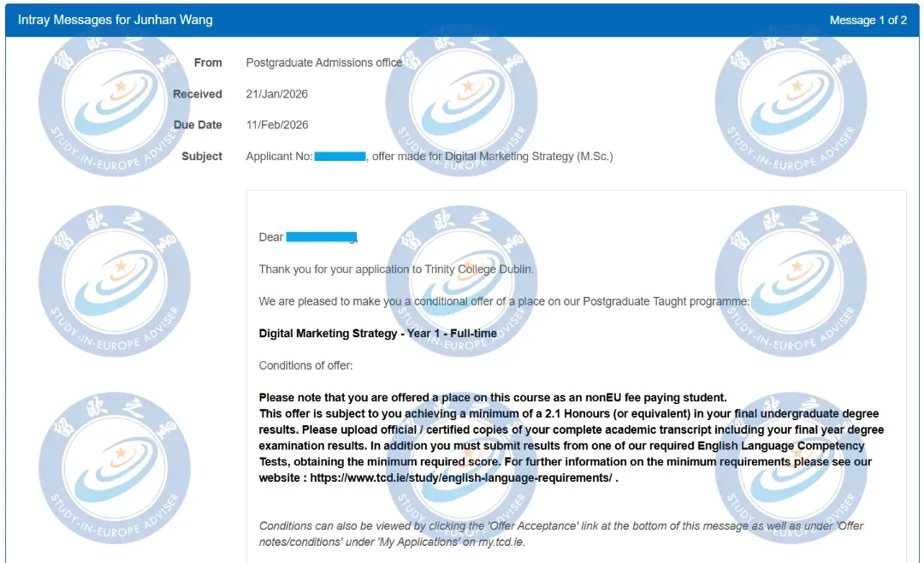Click the 'From' field label
This screenshot has width=924, height=563.
[x=208, y=62]
